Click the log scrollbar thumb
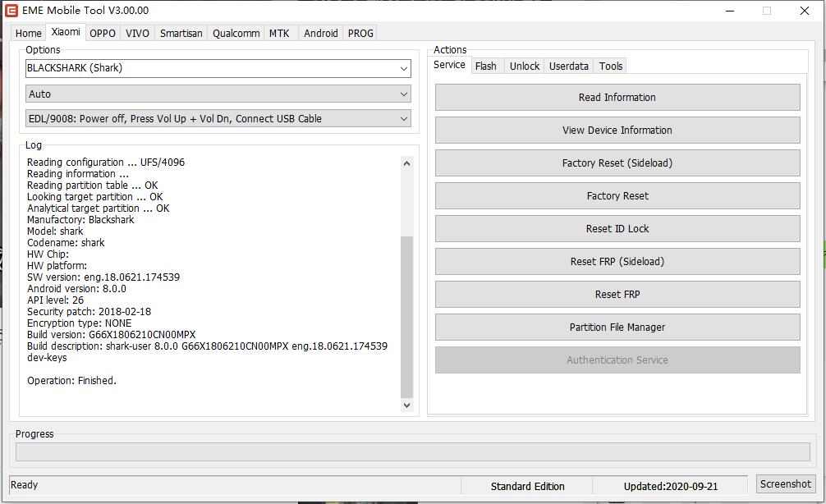Image resolution: width=826 pixels, height=504 pixels. (406, 317)
